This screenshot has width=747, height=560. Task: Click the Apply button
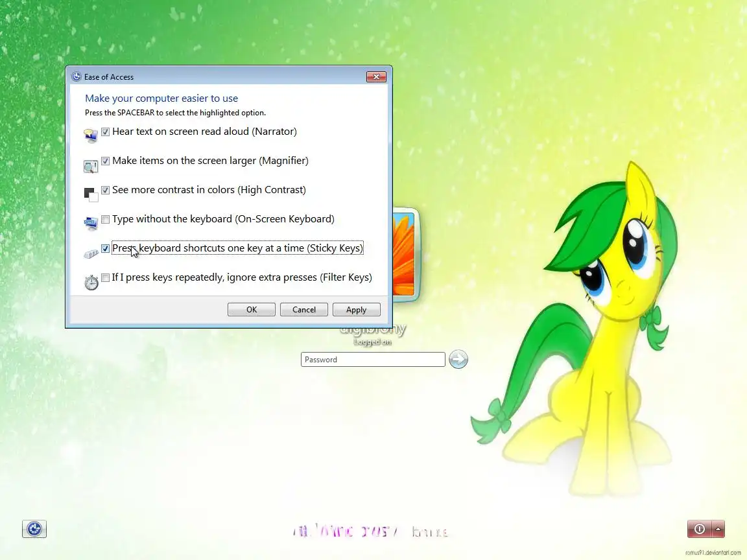coord(357,310)
